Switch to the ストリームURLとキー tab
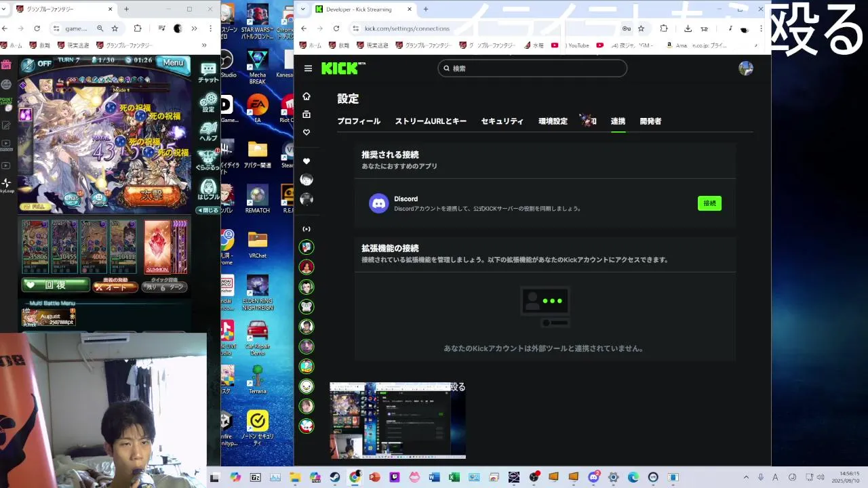The width and height of the screenshot is (868, 488). tap(431, 121)
